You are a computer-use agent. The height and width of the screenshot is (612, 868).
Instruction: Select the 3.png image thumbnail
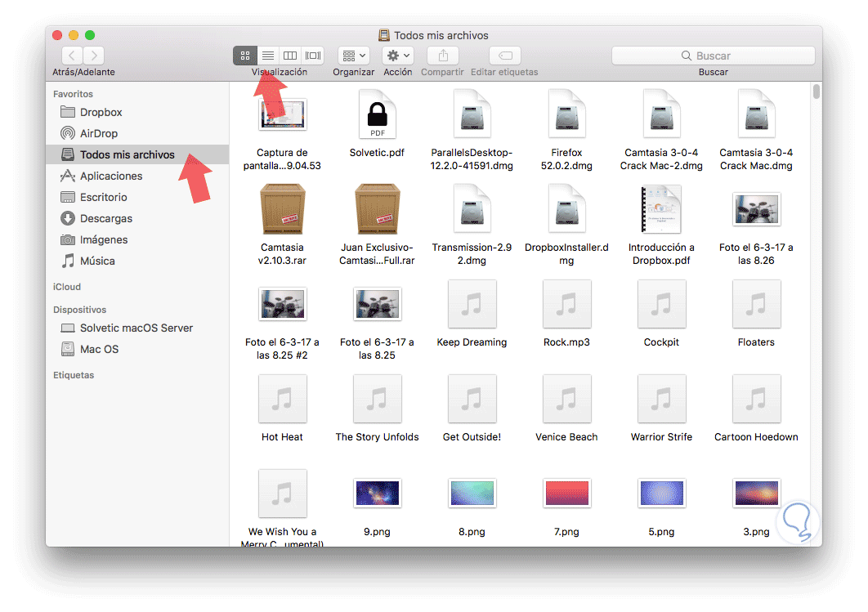(756, 493)
